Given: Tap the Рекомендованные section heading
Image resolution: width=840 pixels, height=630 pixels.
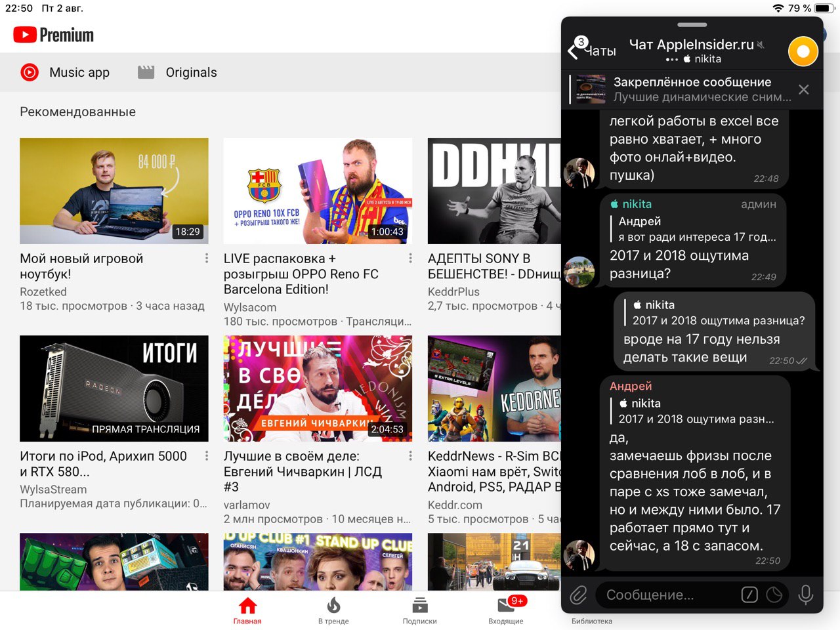Looking at the screenshot, I should pos(77,112).
